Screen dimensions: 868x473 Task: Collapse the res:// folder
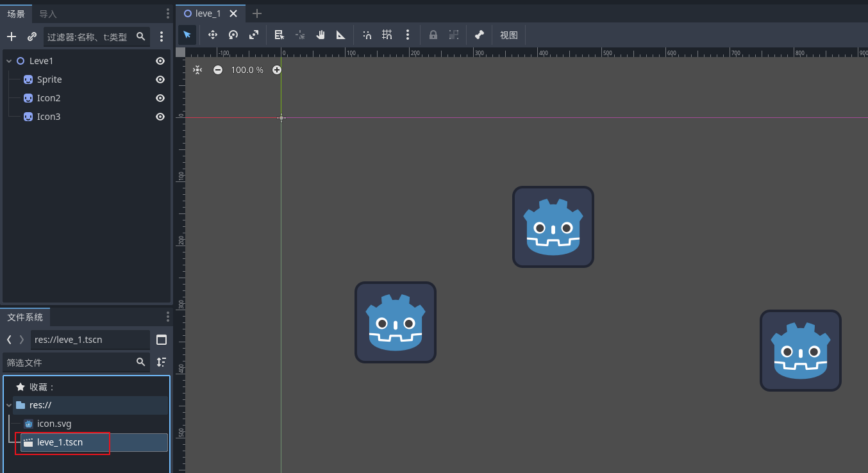point(9,405)
